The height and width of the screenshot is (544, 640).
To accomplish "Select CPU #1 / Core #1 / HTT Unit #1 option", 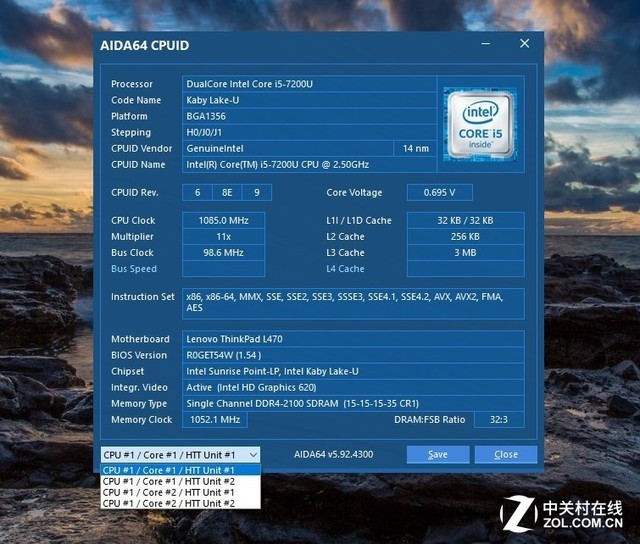I will (180, 470).
